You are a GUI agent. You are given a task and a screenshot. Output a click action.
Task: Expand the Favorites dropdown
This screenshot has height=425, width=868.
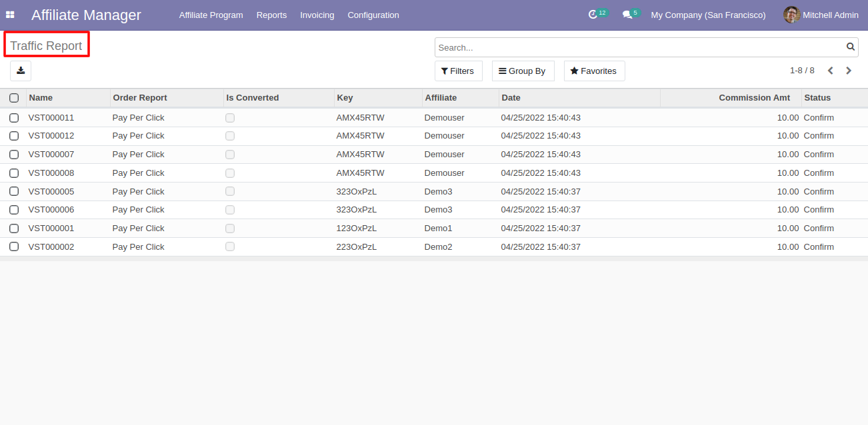pyautogui.click(x=594, y=71)
